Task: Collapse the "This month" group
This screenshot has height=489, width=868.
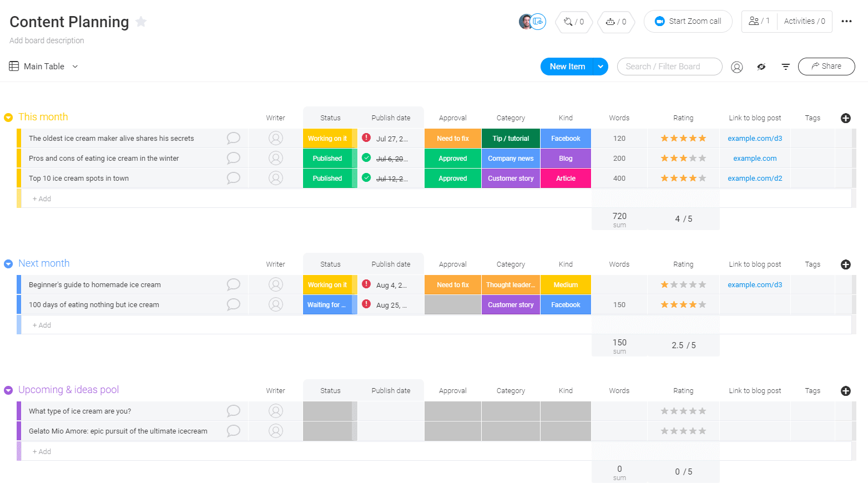Action: (x=8, y=117)
